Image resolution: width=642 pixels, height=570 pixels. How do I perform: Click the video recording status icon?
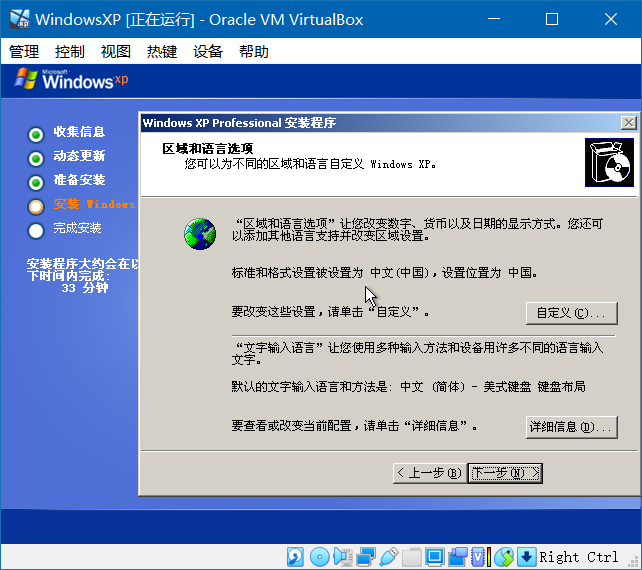click(x=458, y=557)
